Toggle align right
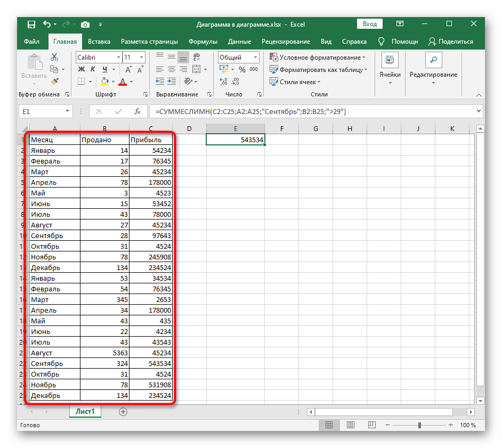The height and width of the screenshot is (448, 502). pos(183,69)
